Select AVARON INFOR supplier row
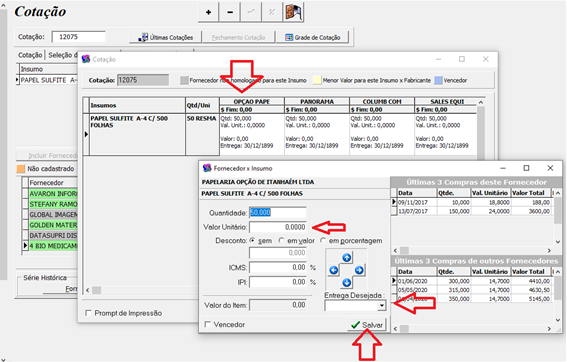The image size is (567, 362). [x=53, y=194]
